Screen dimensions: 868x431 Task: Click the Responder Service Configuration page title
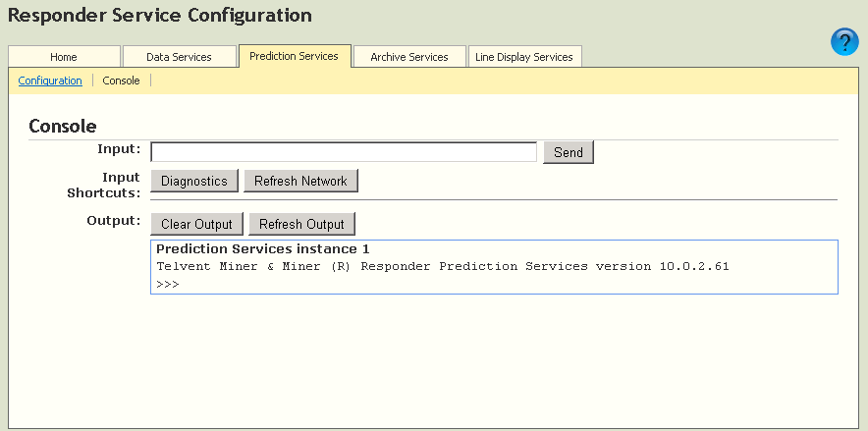[x=160, y=16]
